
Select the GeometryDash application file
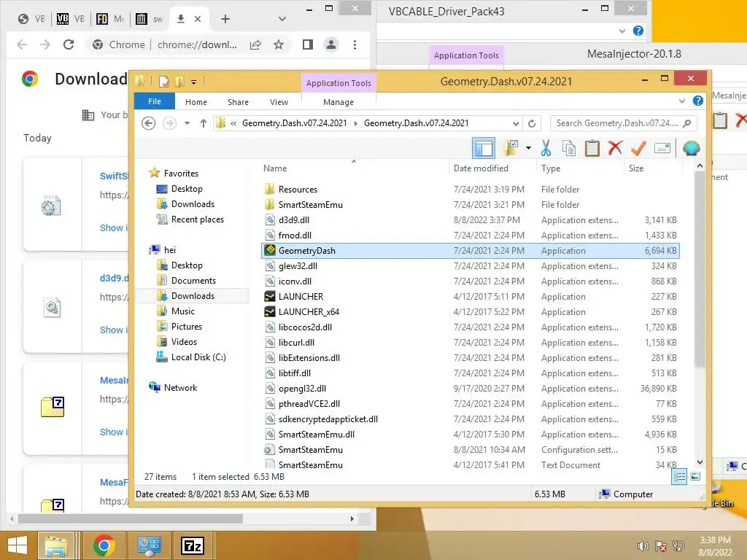(471, 251)
